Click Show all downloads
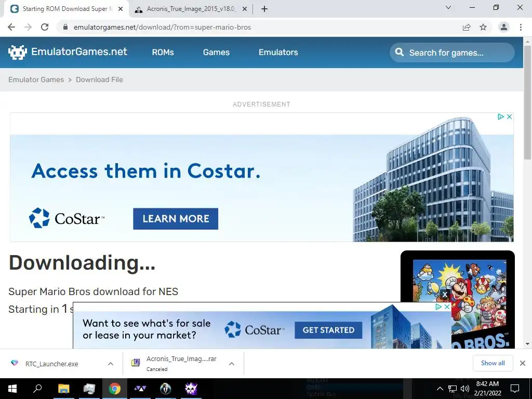The height and width of the screenshot is (399, 532). (493, 363)
